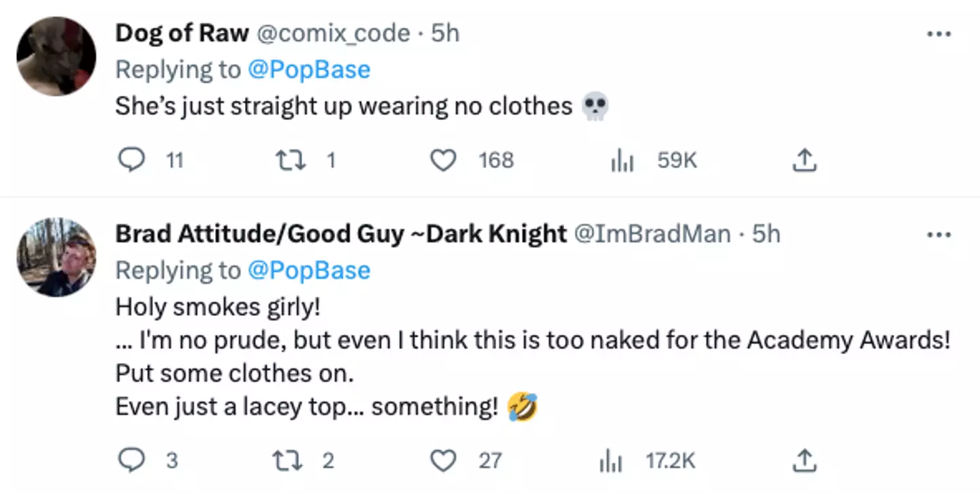Visit the @comix_code handle
Viewport: 980px width, 493px height.
click(x=333, y=33)
